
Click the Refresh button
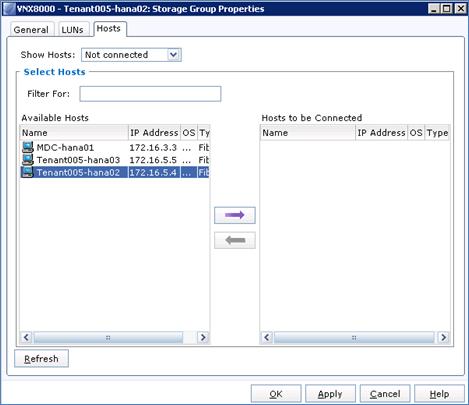point(41,359)
